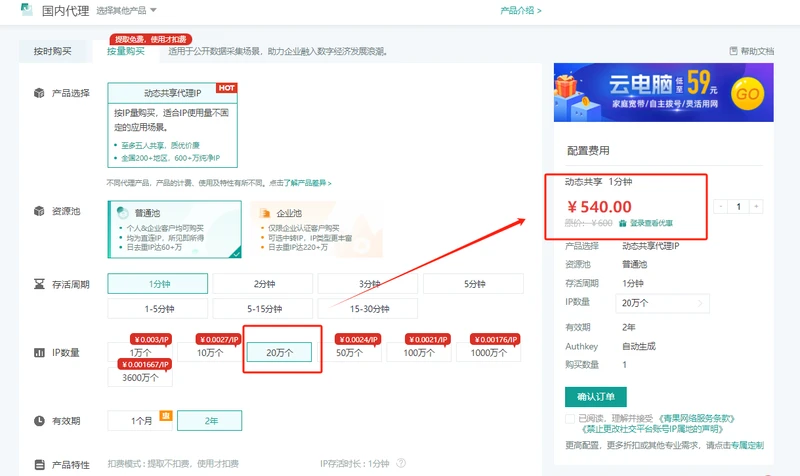800x476 pixels.
Task: Choose the 50万个 IP quantity
Action: pyautogui.click(x=349, y=353)
